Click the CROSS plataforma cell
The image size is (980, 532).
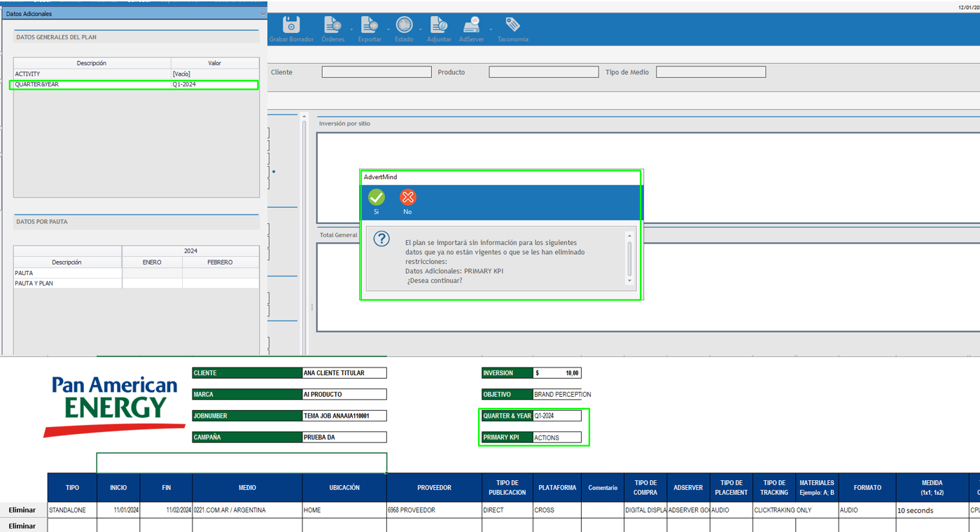point(557,510)
